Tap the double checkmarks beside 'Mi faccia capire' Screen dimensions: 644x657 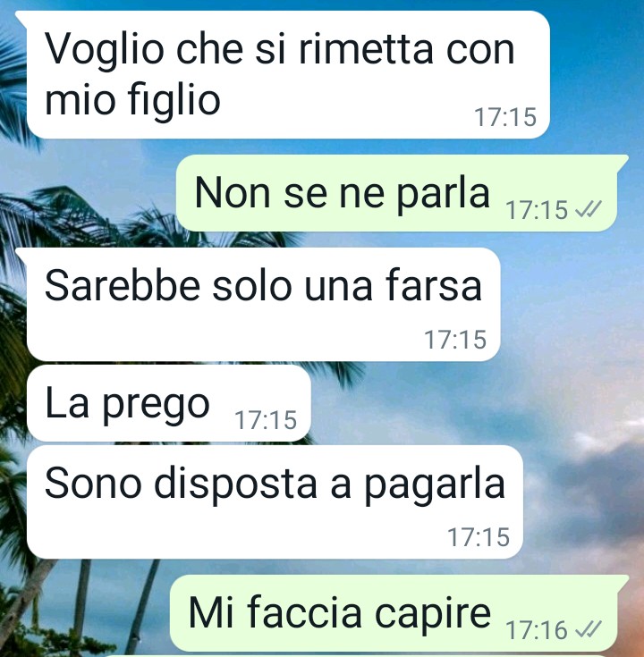589,629
